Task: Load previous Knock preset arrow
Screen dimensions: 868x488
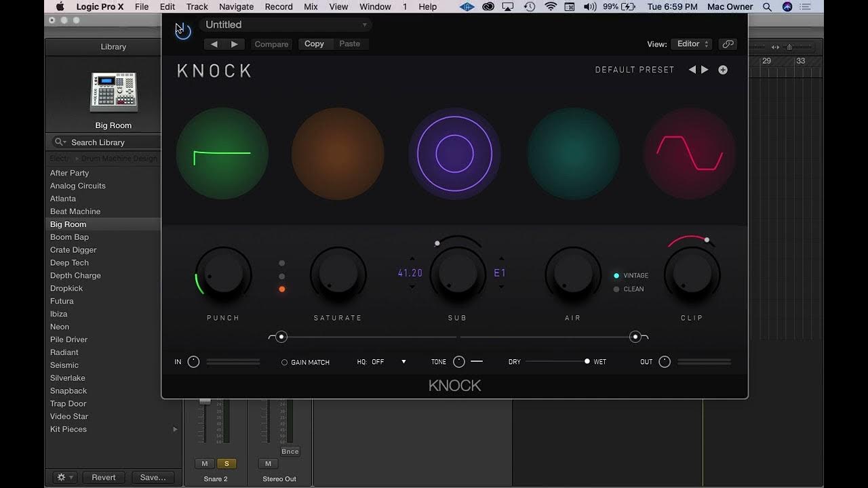Action: click(692, 70)
